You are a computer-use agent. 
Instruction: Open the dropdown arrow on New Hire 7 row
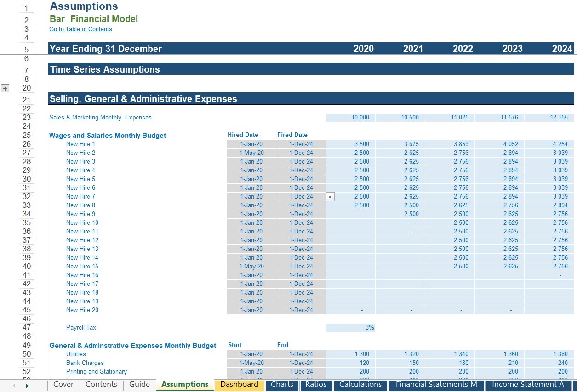point(330,197)
